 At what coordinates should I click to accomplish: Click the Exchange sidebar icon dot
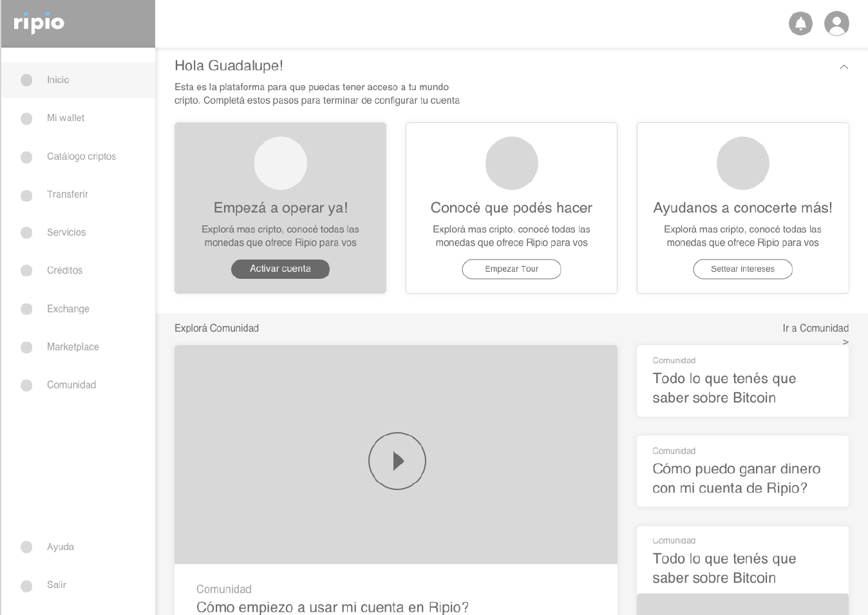[26, 309]
